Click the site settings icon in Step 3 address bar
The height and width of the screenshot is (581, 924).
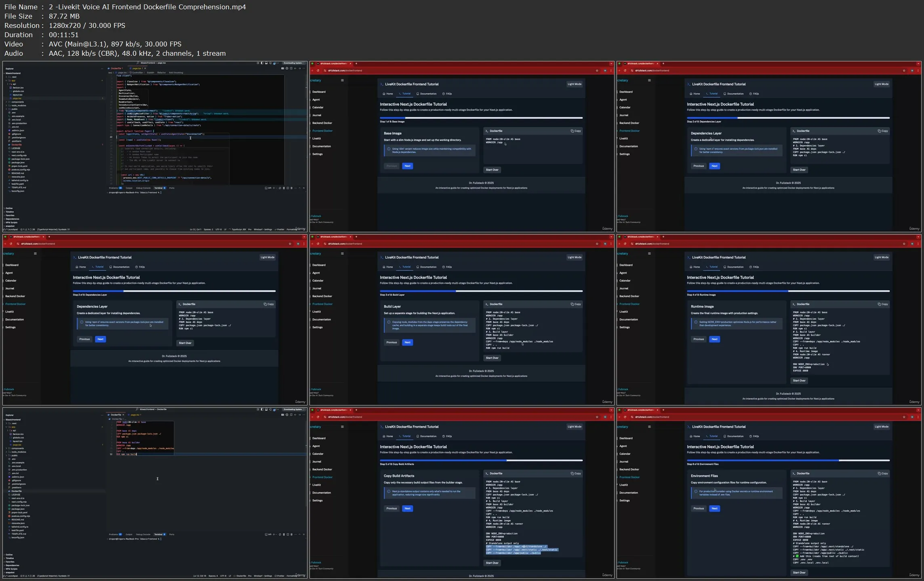[325, 244]
